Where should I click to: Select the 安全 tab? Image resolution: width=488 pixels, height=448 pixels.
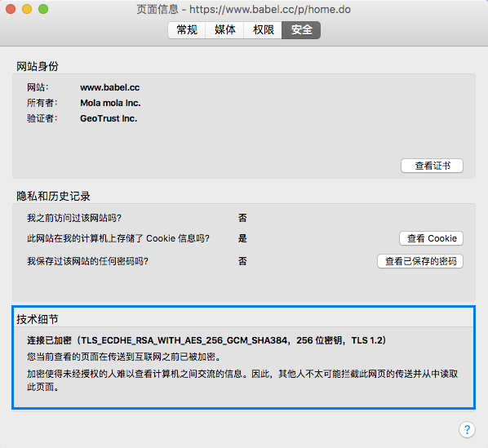coord(301,30)
